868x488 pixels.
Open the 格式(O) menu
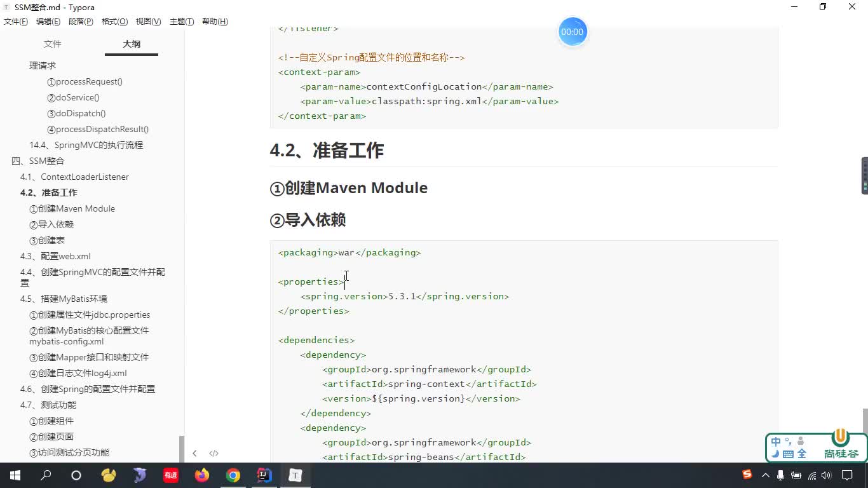(114, 22)
